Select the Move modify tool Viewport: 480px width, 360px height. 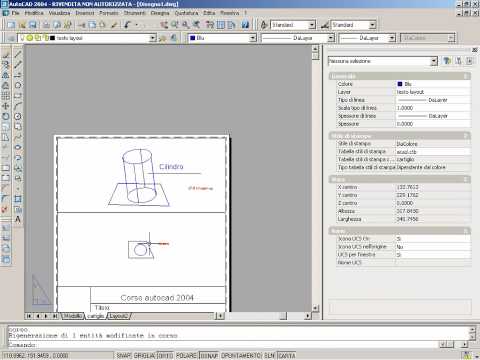coord(6,106)
